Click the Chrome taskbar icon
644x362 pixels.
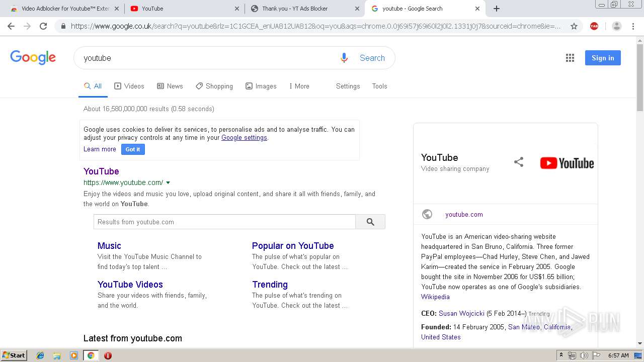(x=91, y=355)
